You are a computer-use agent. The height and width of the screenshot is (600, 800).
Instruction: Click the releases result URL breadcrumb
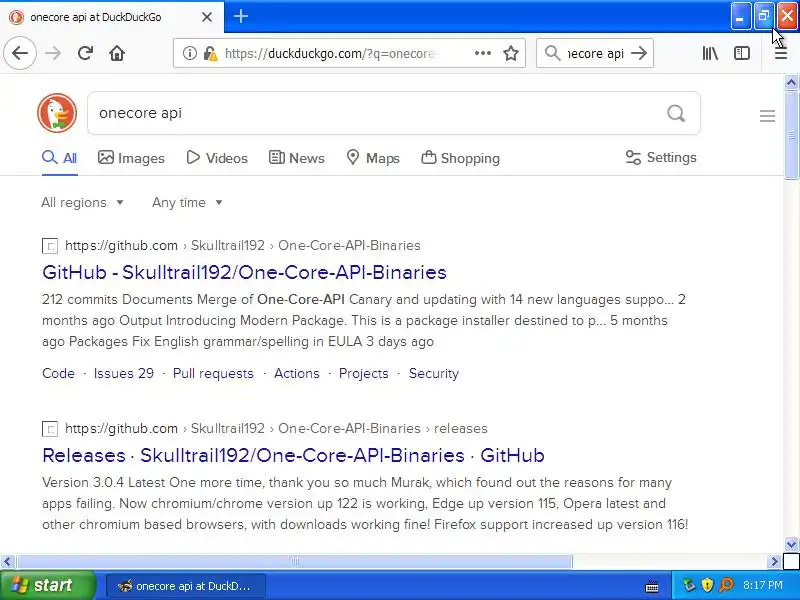pos(276,428)
